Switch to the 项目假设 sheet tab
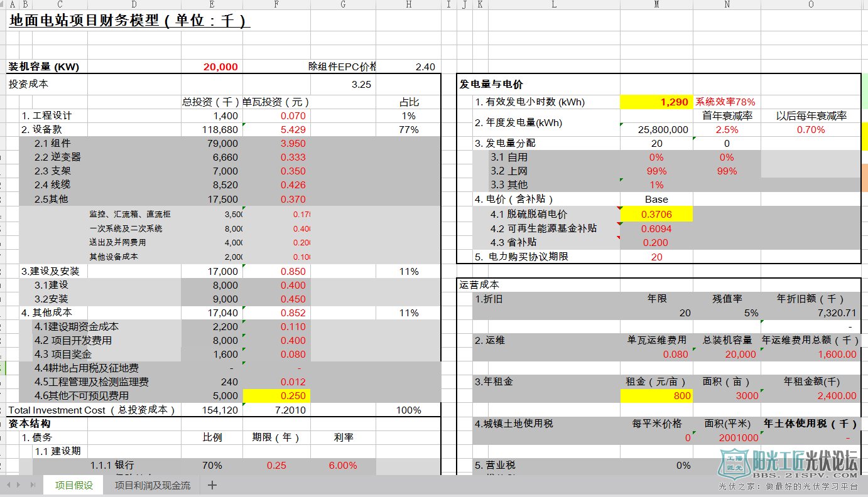 73,485
